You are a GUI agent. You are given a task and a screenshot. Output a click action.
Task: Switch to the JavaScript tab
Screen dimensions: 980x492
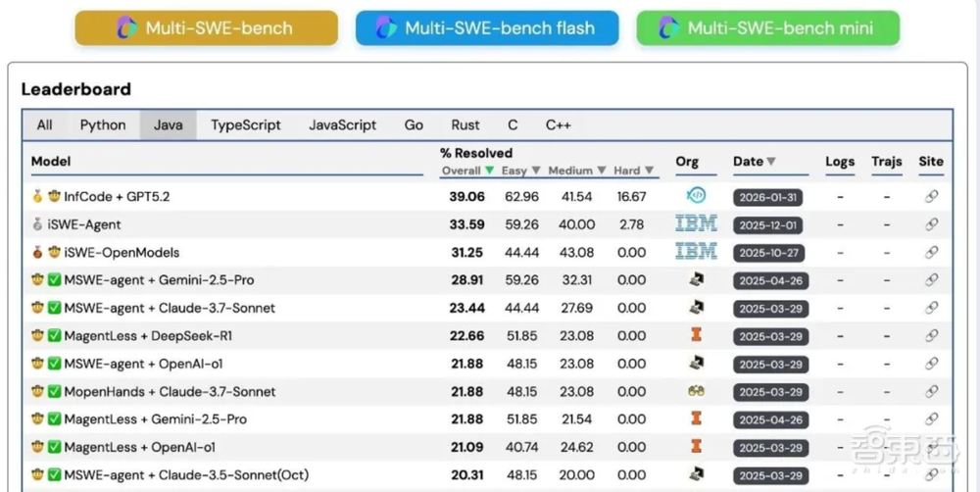coord(342,125)
